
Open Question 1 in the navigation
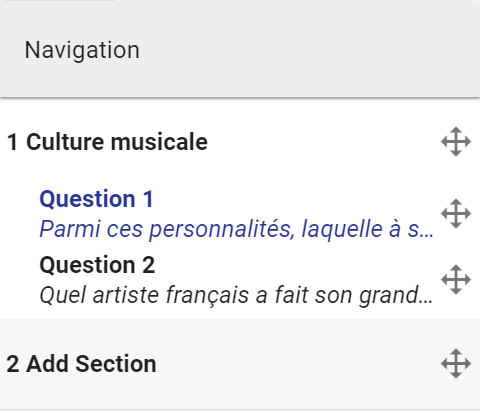(237, 214)
